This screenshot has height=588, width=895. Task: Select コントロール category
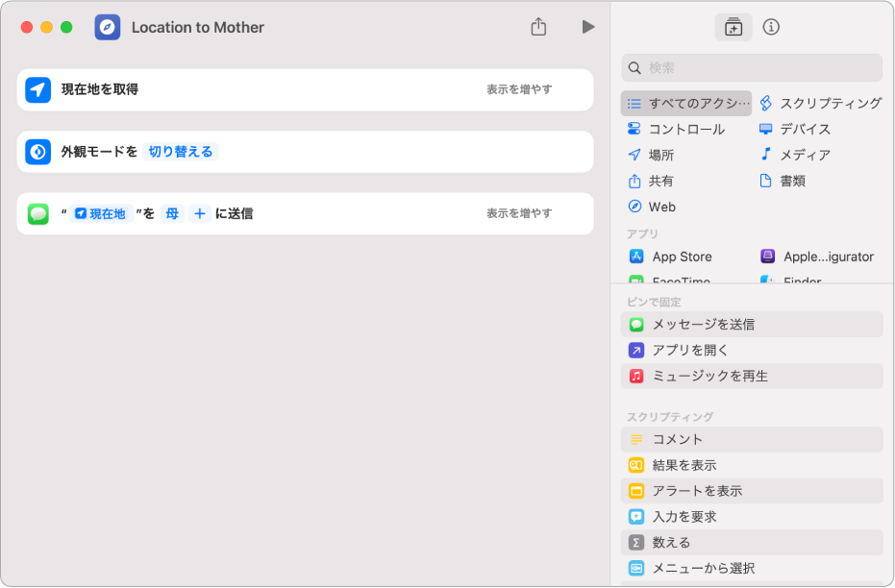[x=676, y=129]
